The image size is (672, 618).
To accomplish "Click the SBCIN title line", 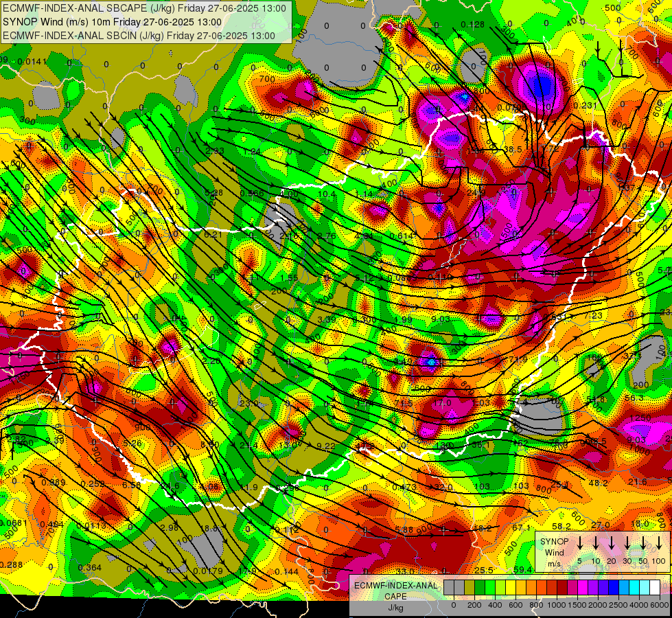I will coord(139,36).
